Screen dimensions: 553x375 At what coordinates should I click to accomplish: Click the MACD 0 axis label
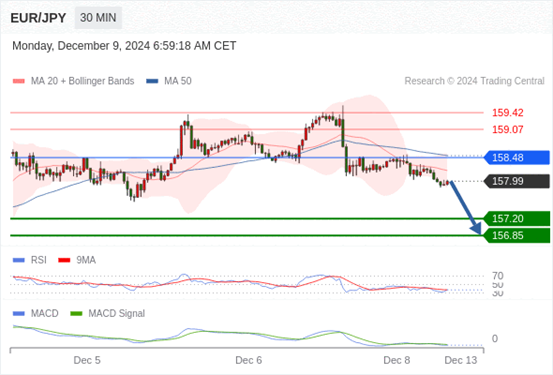pyautogui.click(x=495, y=339)
